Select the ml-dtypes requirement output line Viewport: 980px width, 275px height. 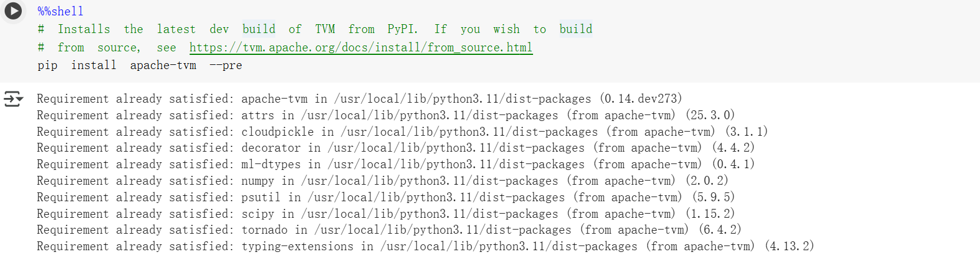[396, 164]
